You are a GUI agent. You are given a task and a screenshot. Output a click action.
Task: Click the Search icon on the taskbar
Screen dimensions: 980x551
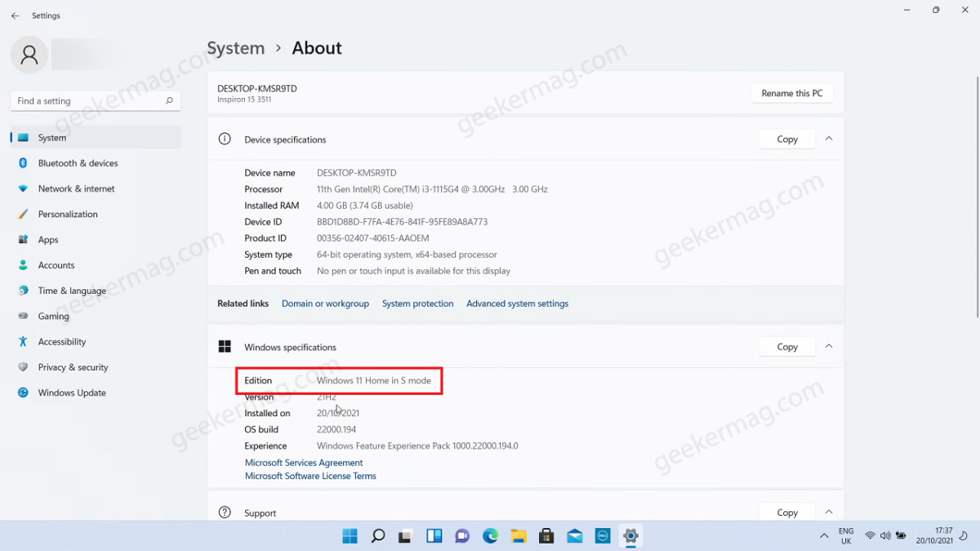point(377,536)
